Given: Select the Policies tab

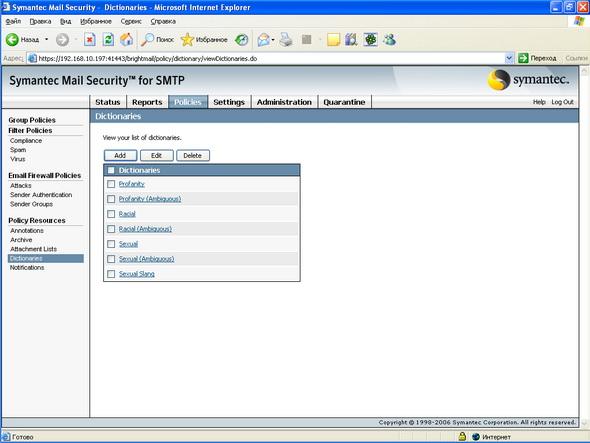Looking at the screenshot, I should pos(188,102).
